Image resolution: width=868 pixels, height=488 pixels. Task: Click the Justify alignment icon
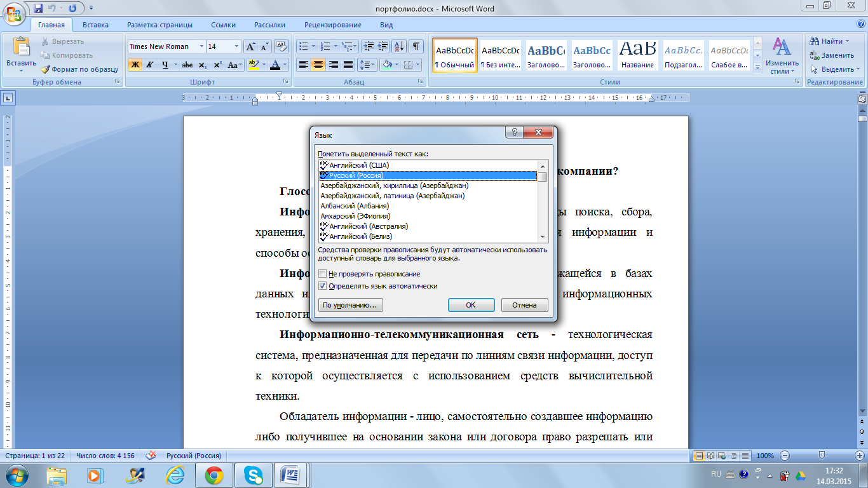click(348, 65)
